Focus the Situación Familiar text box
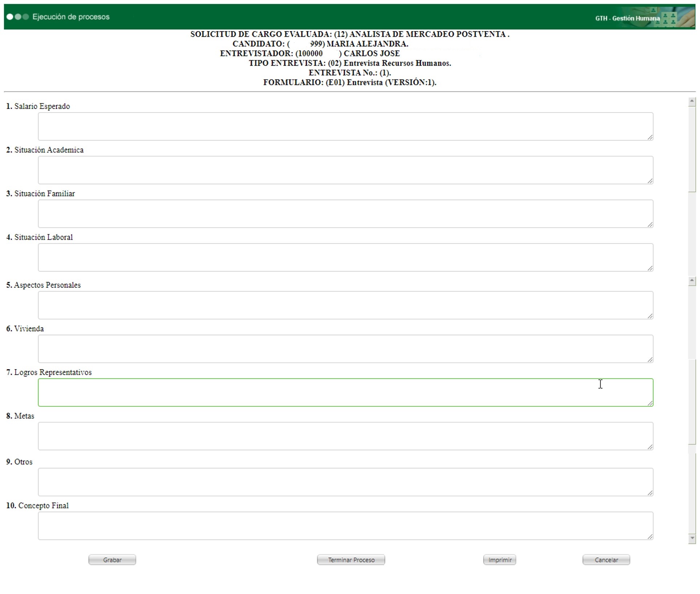The height and width of the screenshot is (594, 700). [x=345, y=214]
